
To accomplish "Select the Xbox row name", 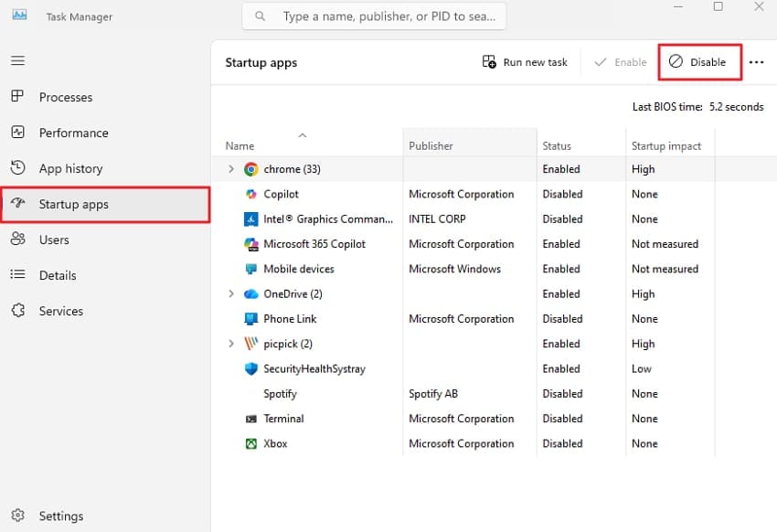I will (275, 444).
